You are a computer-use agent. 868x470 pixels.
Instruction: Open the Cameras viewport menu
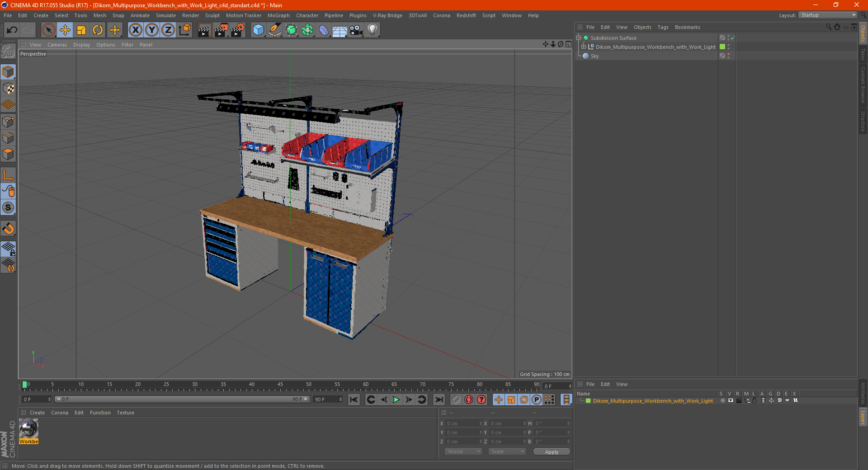(x=57, y=45)
